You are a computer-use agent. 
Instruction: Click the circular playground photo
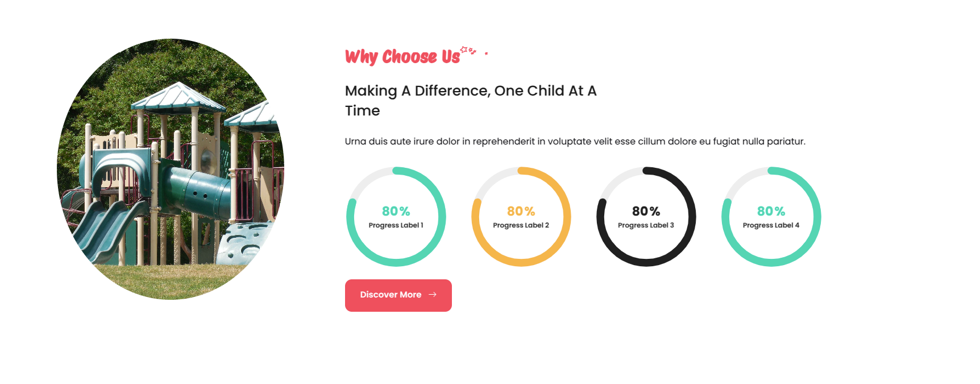tap(171, 170)
